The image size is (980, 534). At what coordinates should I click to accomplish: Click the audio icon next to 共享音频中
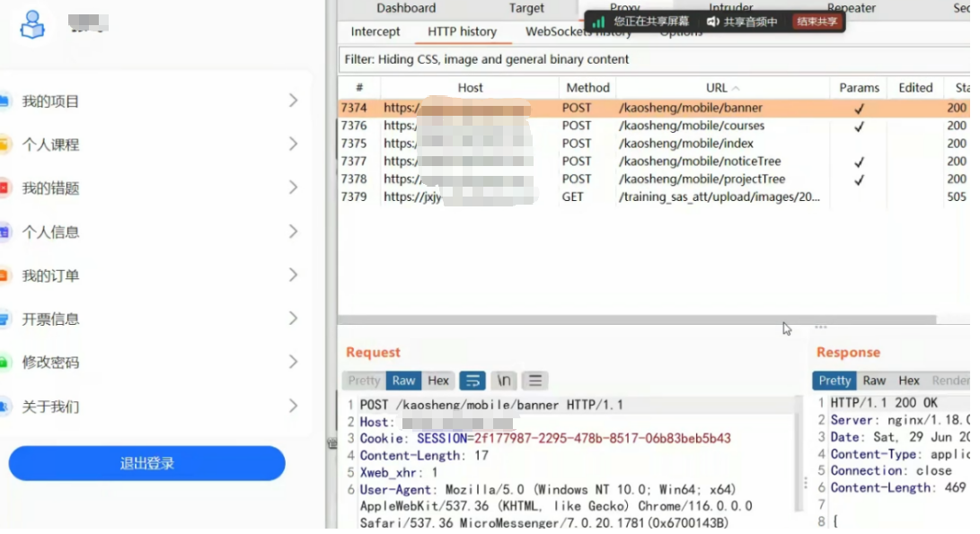click(712, 22)
